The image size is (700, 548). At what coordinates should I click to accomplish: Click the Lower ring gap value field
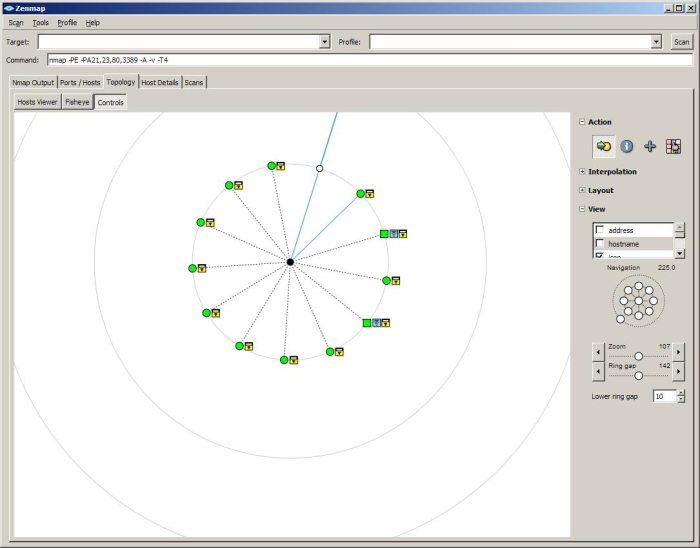pos(665,396)
